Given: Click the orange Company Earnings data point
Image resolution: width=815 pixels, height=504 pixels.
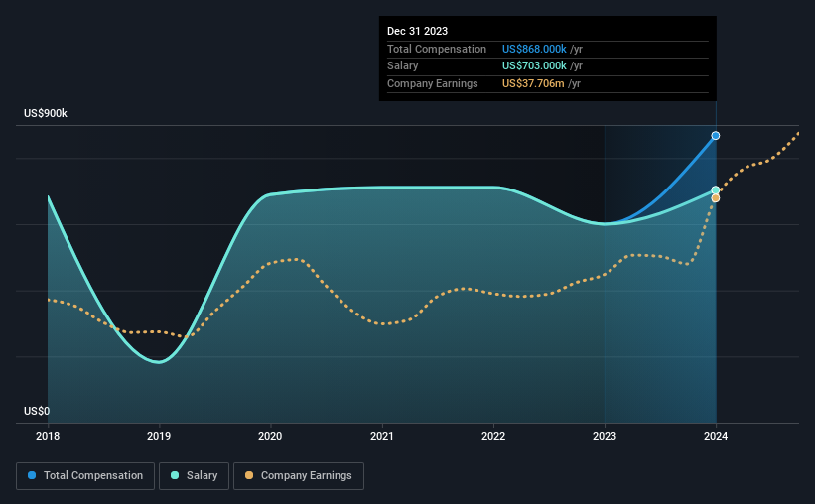Looking at the screenshot, I should click(715, 198).
